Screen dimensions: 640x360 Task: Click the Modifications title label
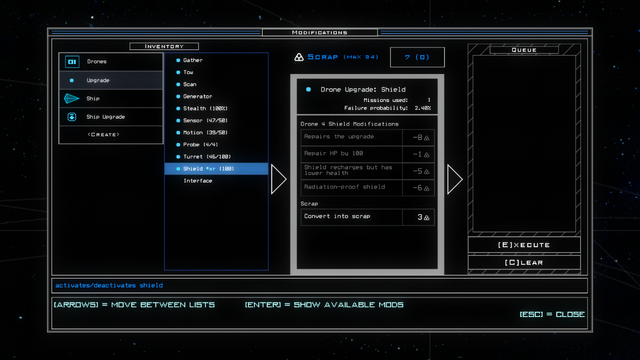point(320,32)
